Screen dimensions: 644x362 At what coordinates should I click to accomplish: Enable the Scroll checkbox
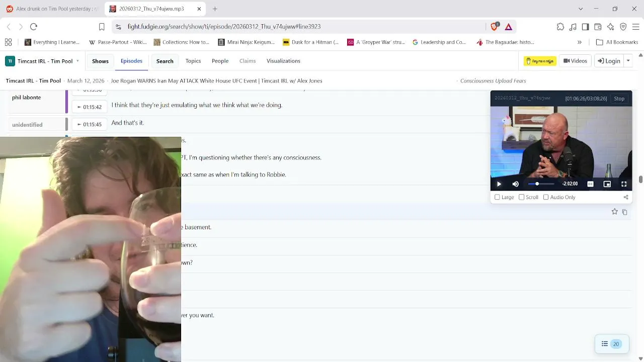point(522,197)
